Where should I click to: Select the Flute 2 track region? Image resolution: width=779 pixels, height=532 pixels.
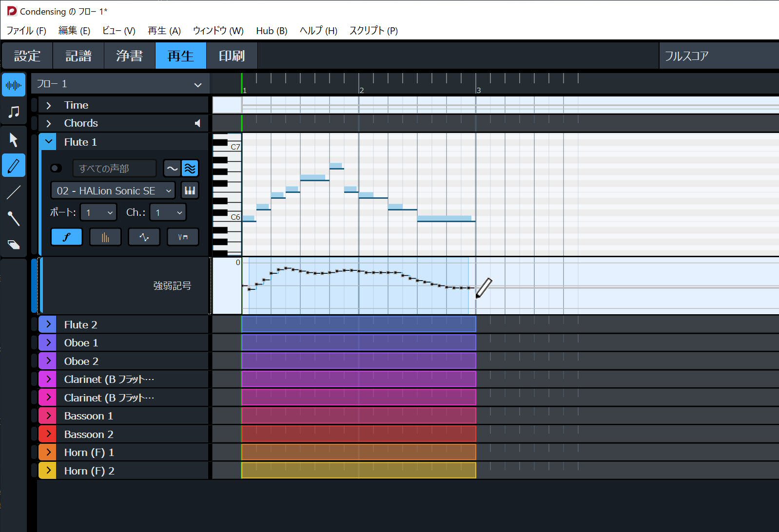pyautogui.click(x=359, y=324)
